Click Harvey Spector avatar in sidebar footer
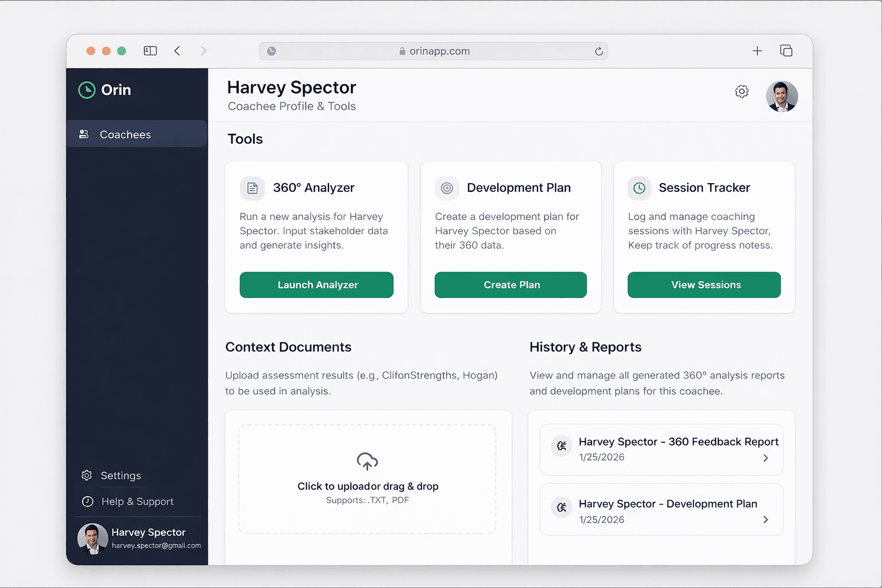882x588 pixels. coord(92,539)
